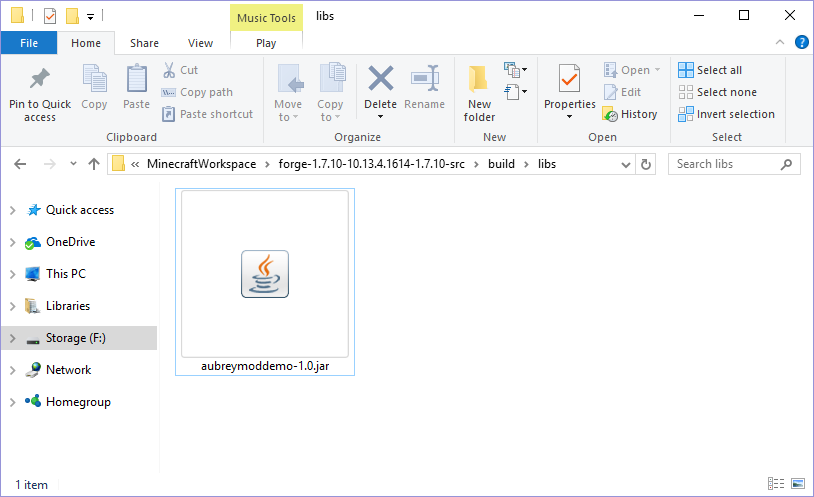Click the Pin to Quick access icon
The width and height of the screenshot is (814, 497).
pos(39,78)
